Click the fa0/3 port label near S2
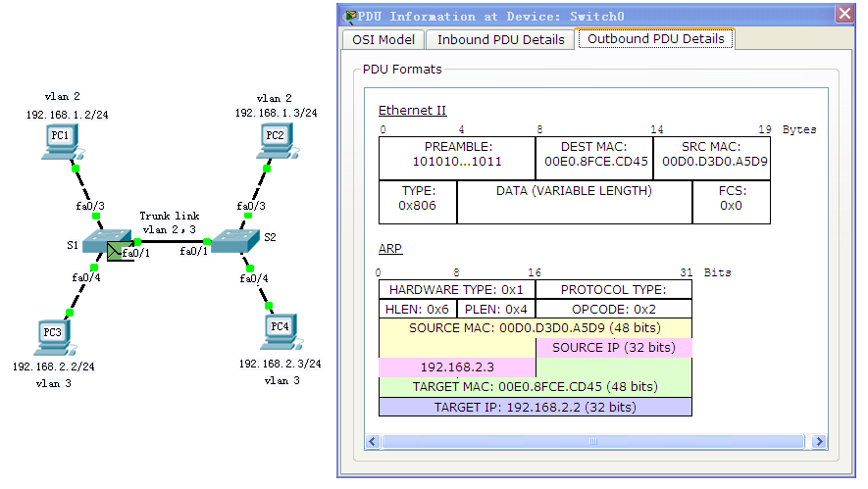 pos(251,207)
